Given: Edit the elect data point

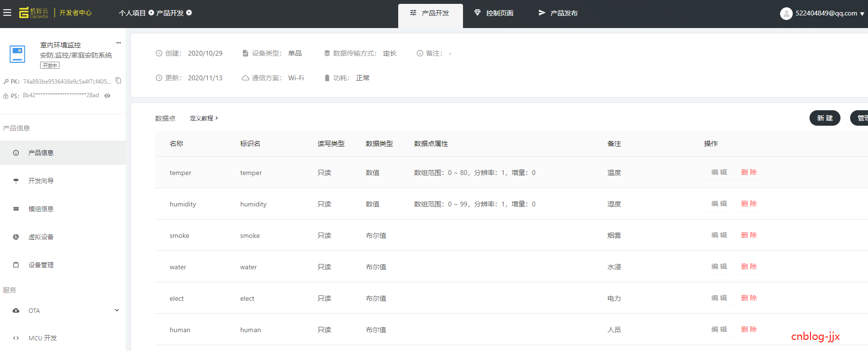Looking at the screenshot, I should coord(719,298).
